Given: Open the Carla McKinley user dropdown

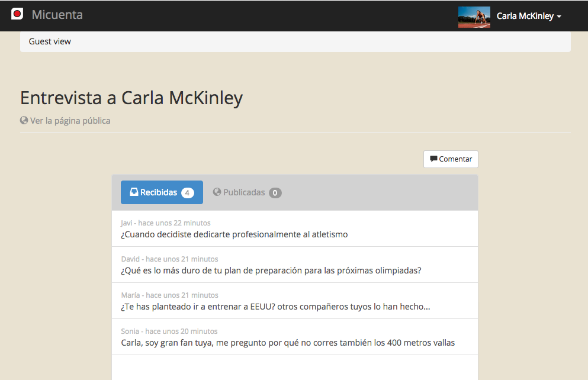Looking at the screenshot, I should tap(529, 16).
